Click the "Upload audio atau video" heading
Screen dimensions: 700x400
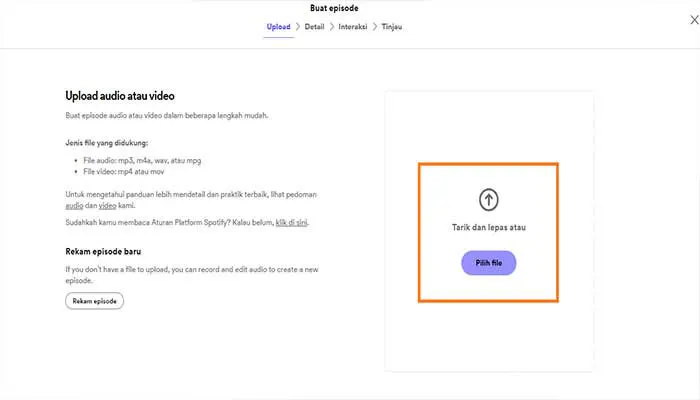pos(120,96)
